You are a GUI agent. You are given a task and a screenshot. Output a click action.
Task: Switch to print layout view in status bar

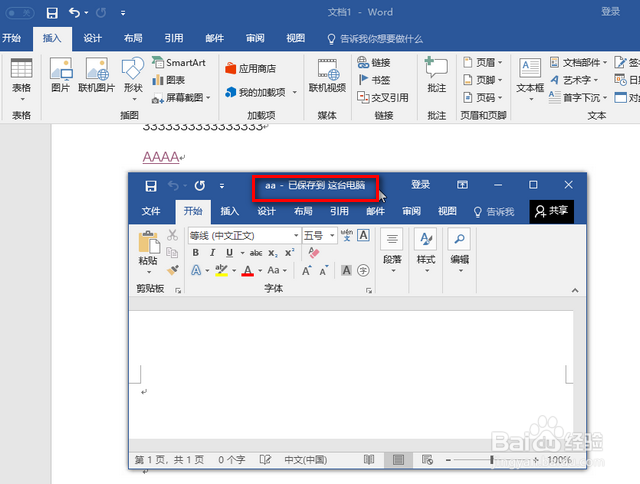(398, 460)
